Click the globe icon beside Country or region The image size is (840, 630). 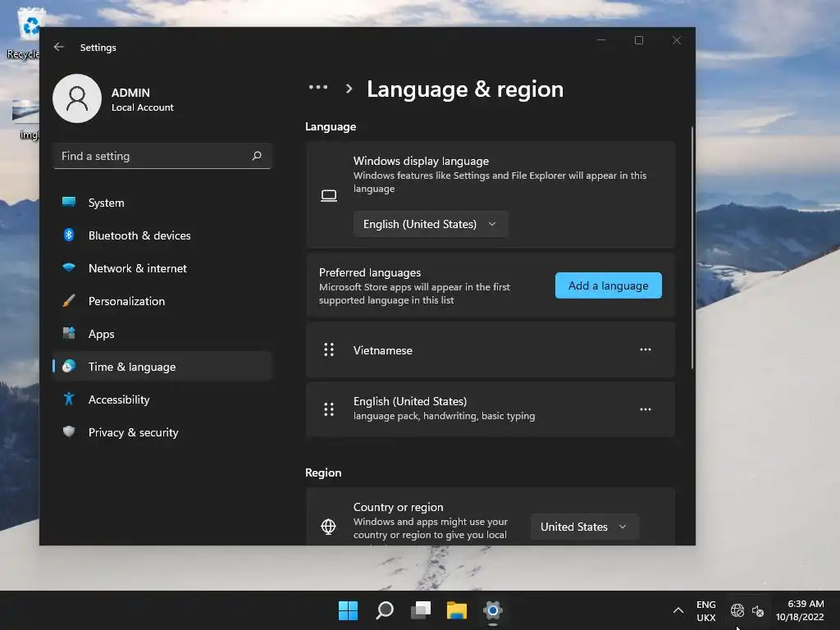328,527
